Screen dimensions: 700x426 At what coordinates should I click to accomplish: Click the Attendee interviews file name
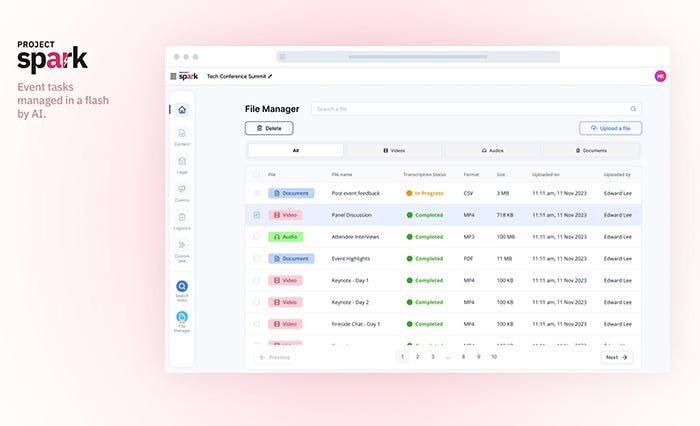355,237
